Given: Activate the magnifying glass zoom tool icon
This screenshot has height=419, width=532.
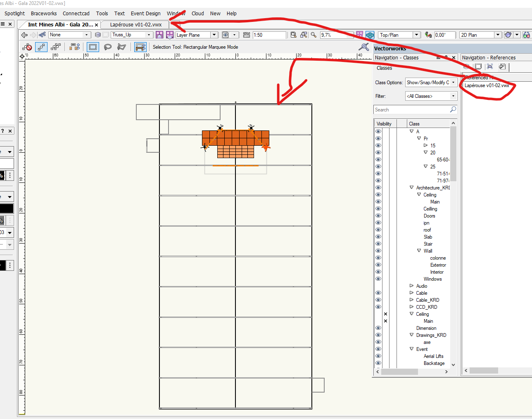Looking at the screenshot, I should pos(313,35).
